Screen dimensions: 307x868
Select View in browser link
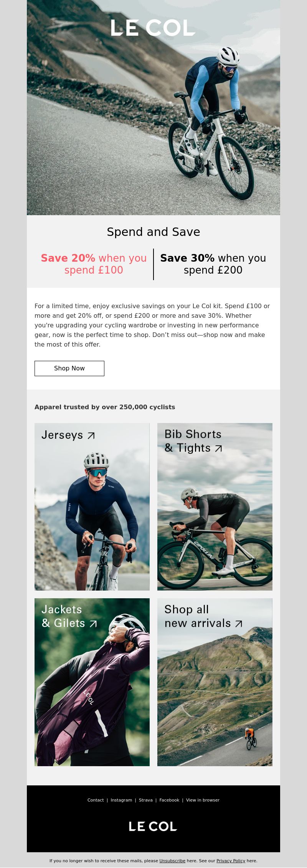203,800
